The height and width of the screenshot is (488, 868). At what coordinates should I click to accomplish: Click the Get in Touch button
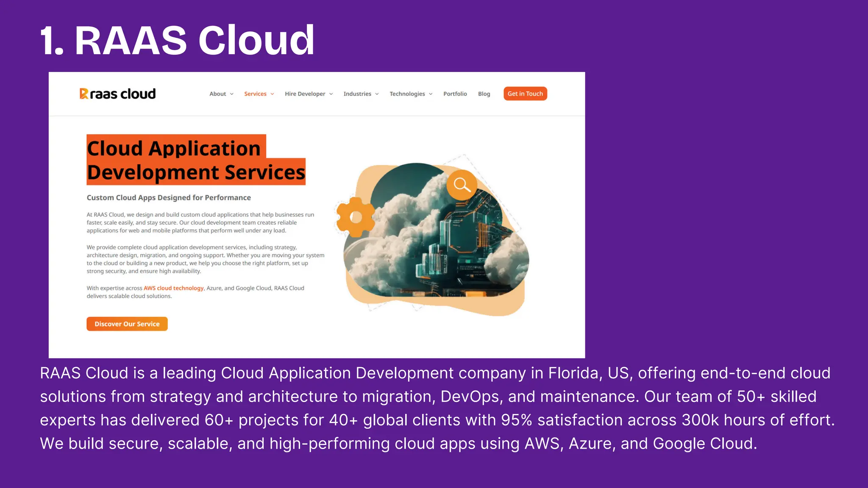pyautogui.click(x=525, y=94)
